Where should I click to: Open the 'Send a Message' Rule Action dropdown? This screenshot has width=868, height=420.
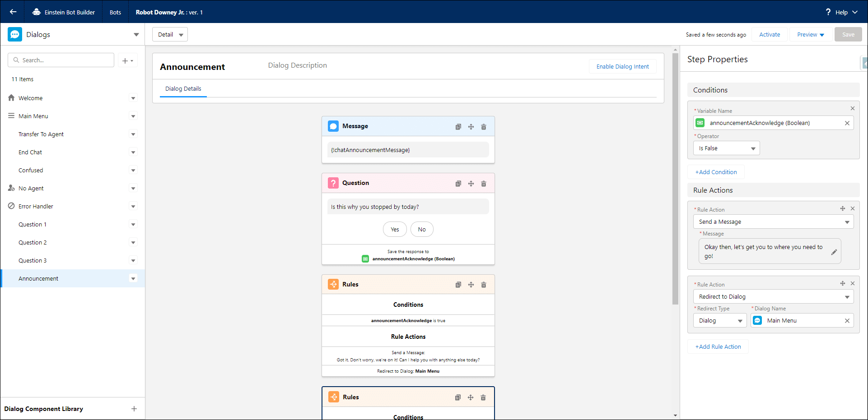[x=774, y=222]
